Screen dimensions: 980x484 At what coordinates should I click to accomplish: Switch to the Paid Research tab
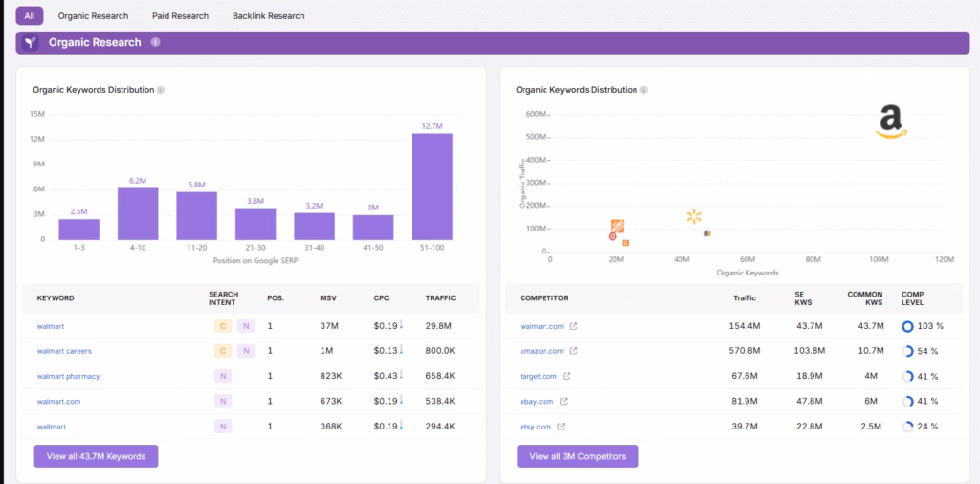click(x=180, y=16)
